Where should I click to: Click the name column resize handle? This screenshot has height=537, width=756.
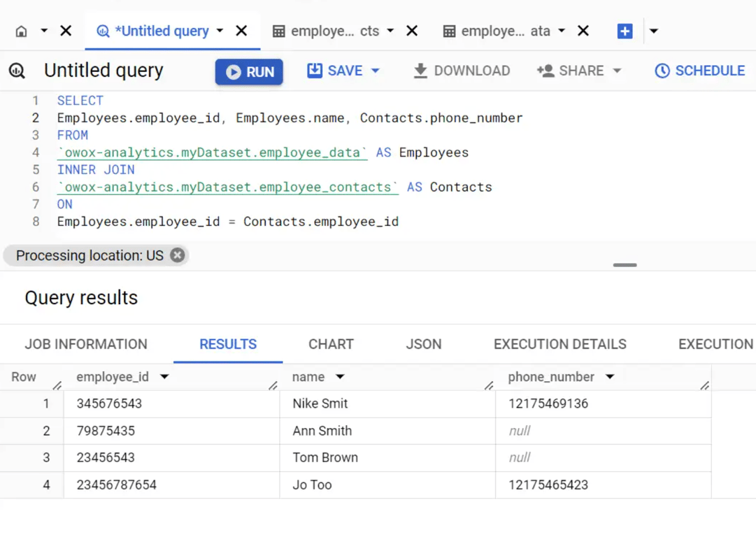pyautogui.click(x=489, y=385)
